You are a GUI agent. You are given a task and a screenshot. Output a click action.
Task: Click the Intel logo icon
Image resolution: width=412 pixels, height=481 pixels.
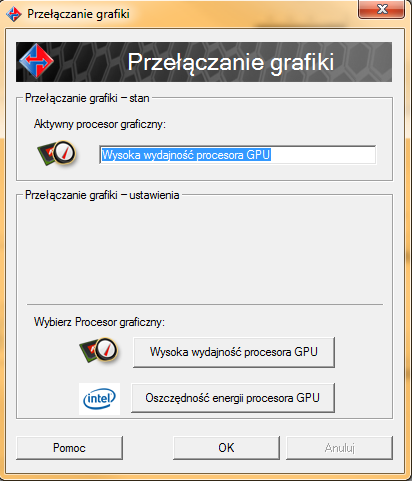(99, 399)
